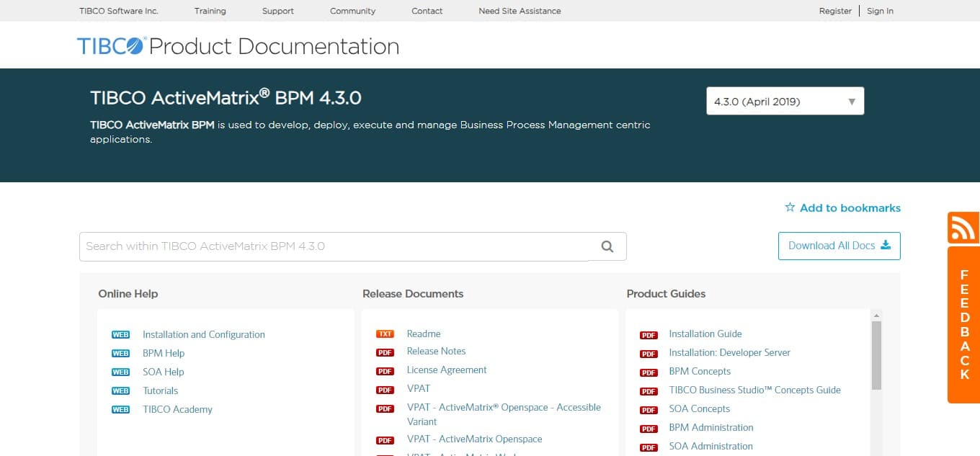
Task: Open the Tutorials link
Action: pos(160,390)
